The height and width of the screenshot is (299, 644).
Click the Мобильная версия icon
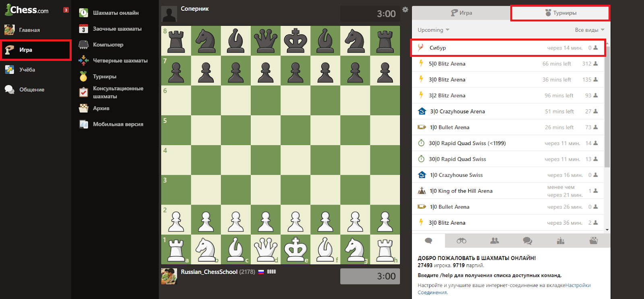click(x=83, y=124)
